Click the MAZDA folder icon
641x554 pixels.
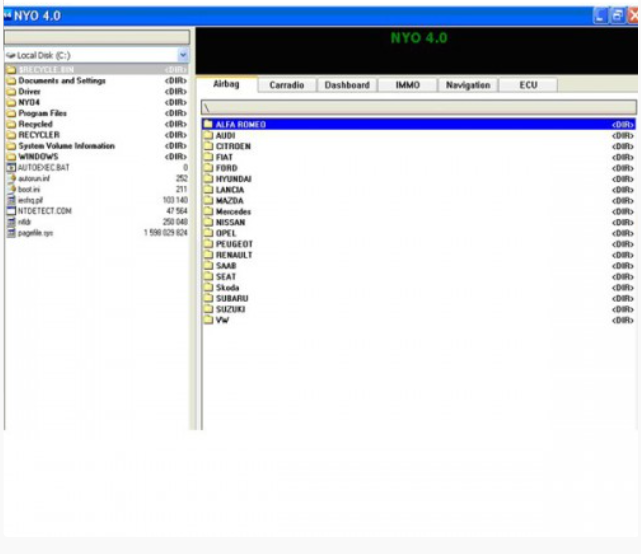point(208,200)
